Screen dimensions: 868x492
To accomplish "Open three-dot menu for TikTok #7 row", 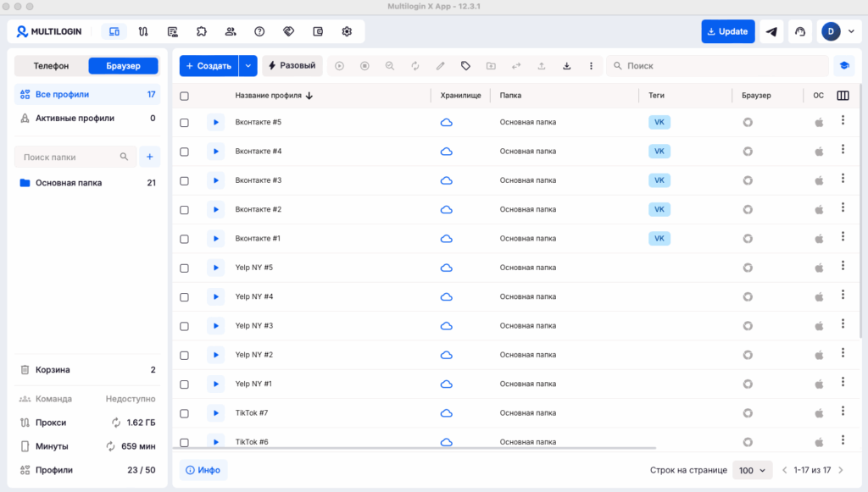I will point(843,411).
